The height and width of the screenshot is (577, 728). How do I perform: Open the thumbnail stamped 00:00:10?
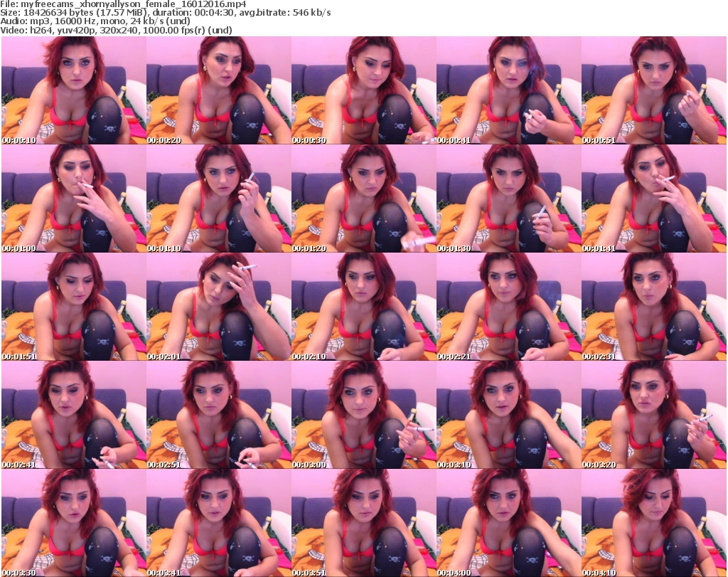74,90
